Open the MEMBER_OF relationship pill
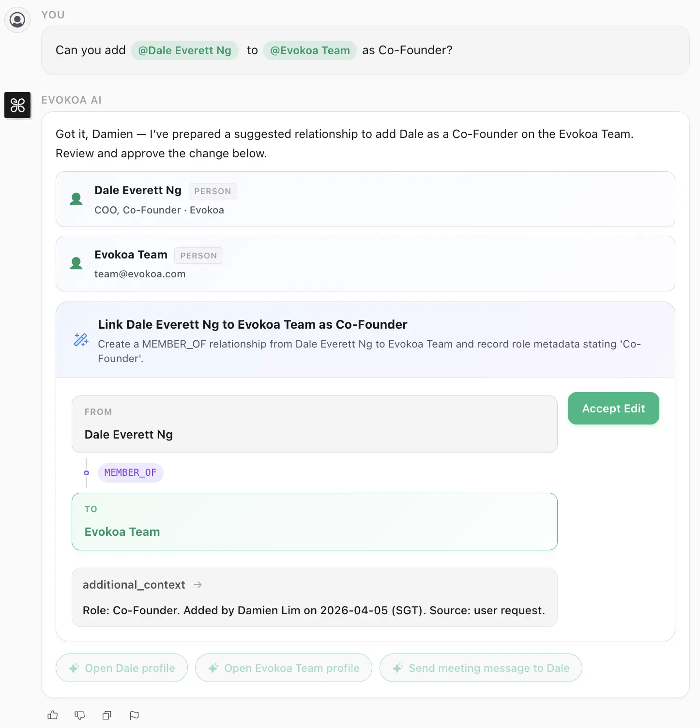Image resolution: width=700 pixels, height=728 pixels. click(130, 472)
